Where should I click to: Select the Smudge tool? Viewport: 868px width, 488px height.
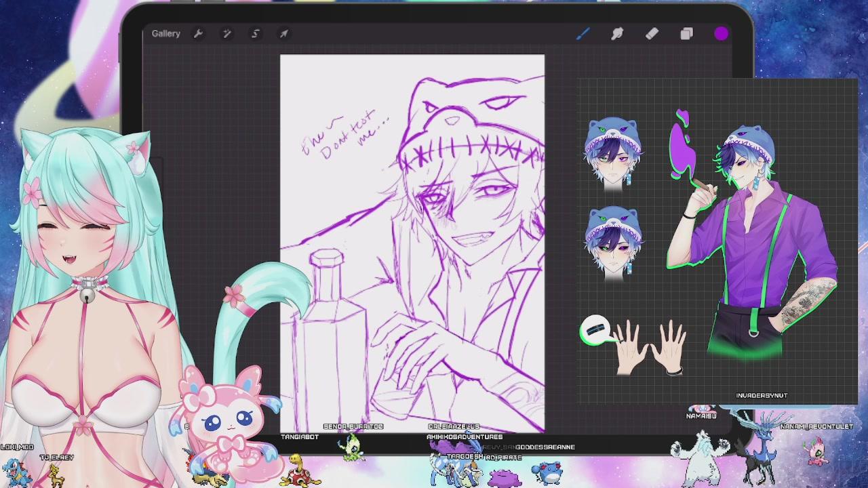617,33
